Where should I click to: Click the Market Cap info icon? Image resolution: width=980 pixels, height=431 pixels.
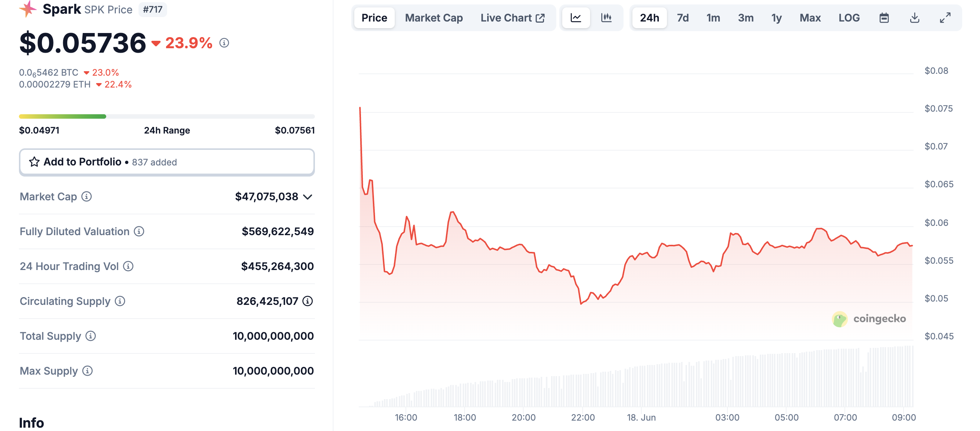point(87,197)
